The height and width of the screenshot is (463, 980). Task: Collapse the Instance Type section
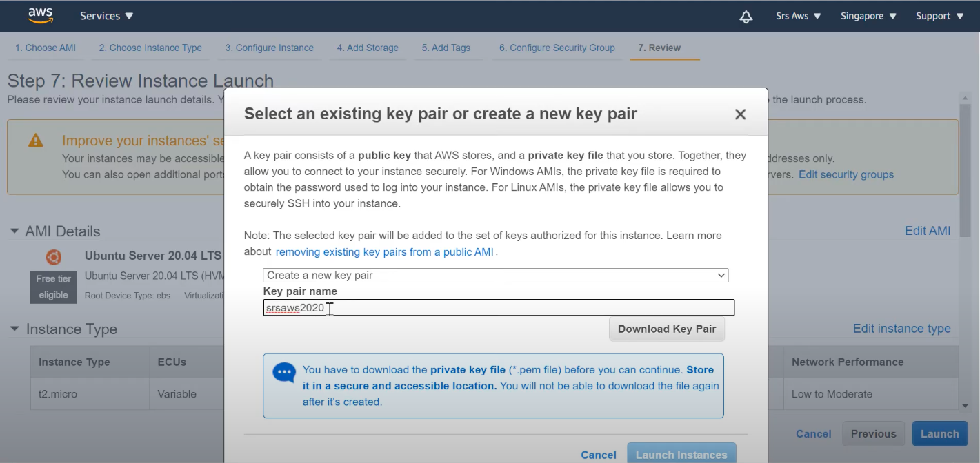14,329
